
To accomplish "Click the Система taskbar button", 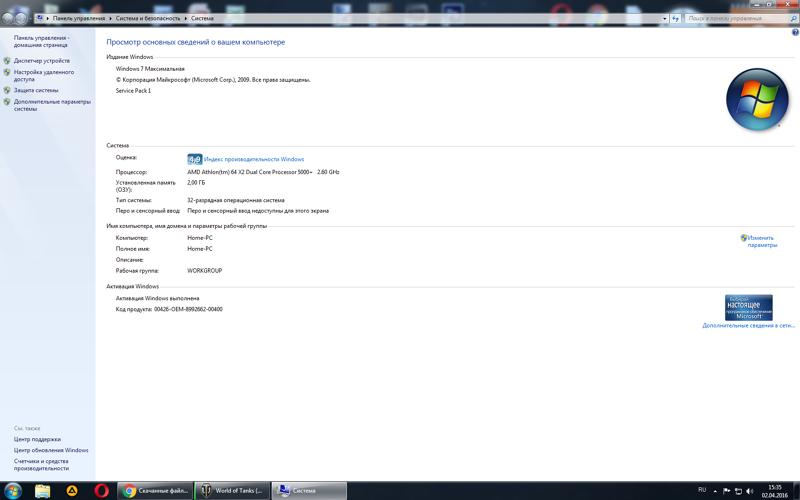I will point(309,491).
